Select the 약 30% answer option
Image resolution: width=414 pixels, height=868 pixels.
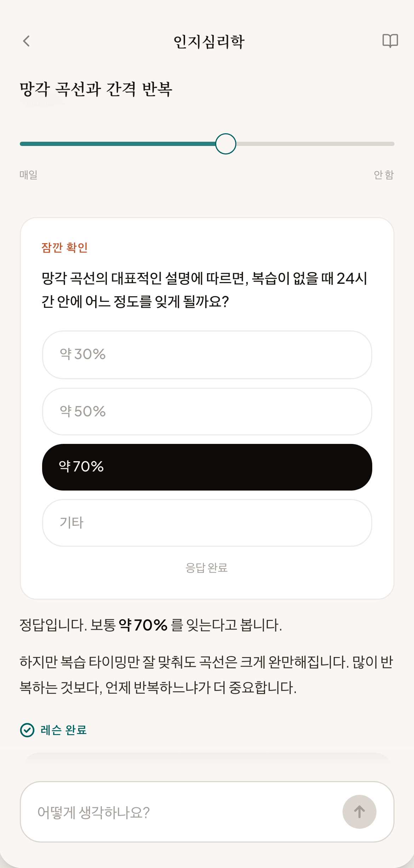[207, 354]
